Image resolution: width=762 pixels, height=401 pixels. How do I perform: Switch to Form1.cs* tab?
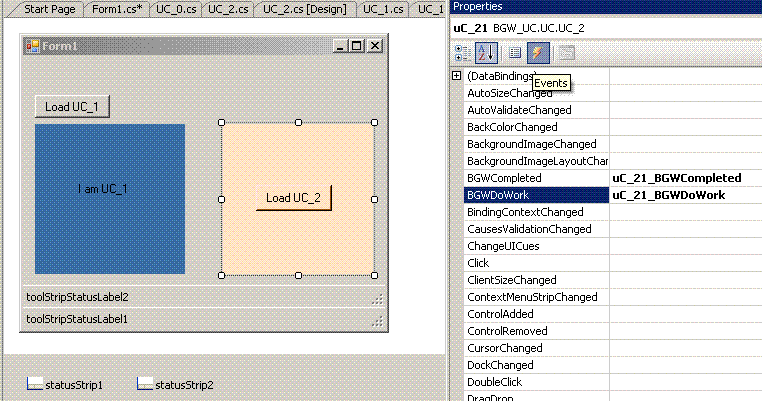point(117,9)
